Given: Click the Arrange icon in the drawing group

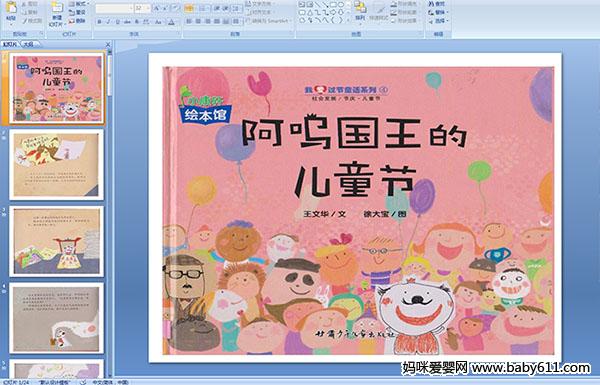Looking at the screenshot, I should [x=360, y=10].
